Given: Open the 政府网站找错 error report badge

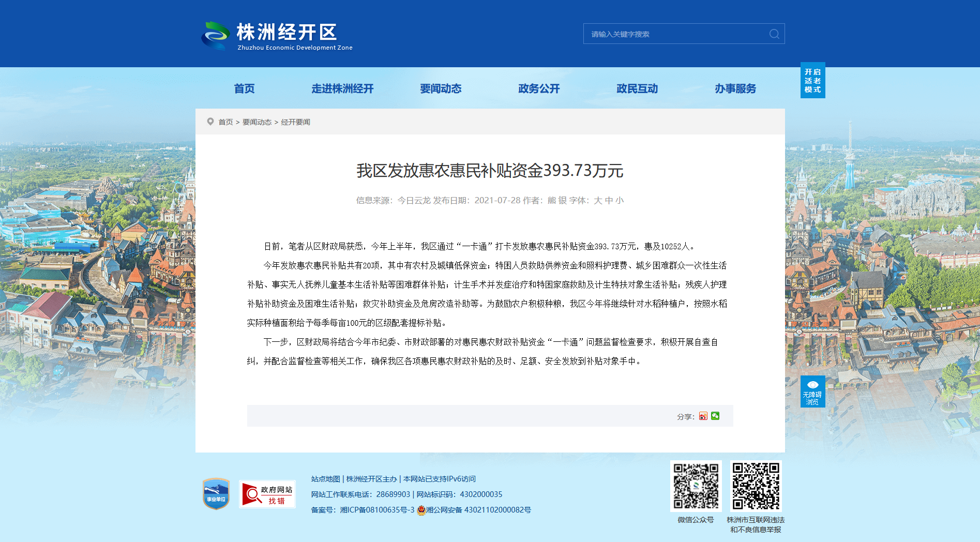Looking at the screenshot, I should (x=267, y=494).
